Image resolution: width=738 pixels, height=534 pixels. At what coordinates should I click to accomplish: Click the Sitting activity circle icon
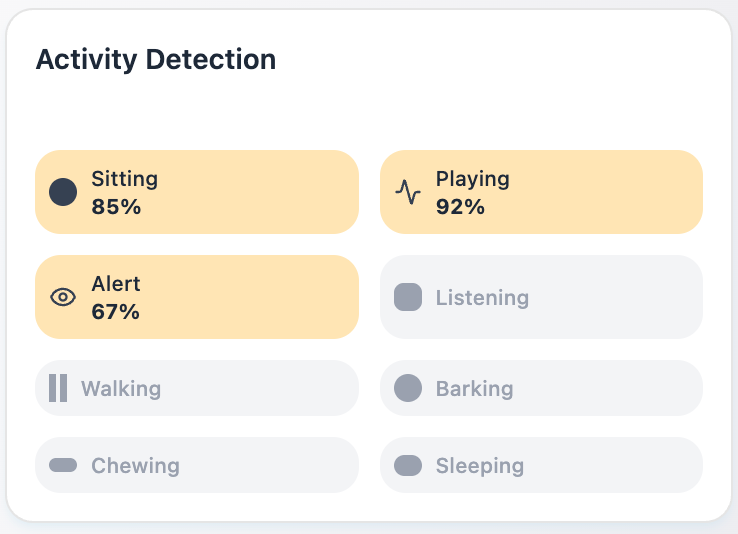63,192
